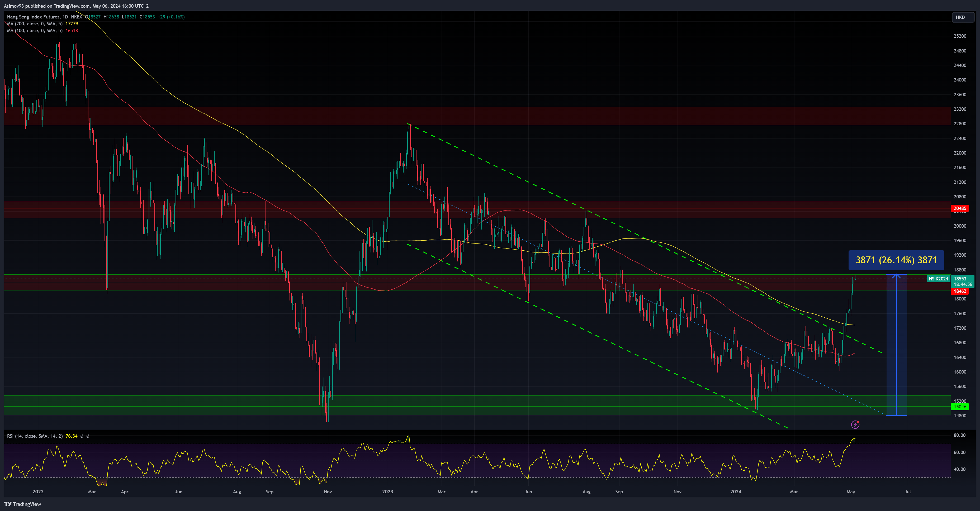Click the 25200 price axis label

click(960, 36)
